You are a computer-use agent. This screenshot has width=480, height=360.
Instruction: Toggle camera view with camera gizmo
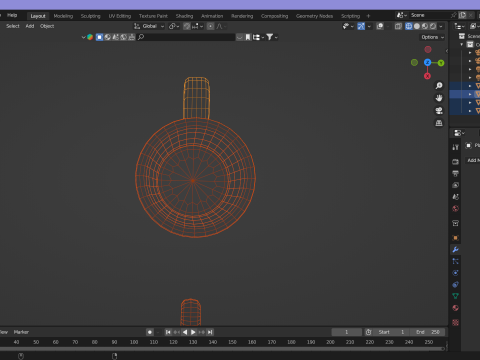tap(439, 110)
